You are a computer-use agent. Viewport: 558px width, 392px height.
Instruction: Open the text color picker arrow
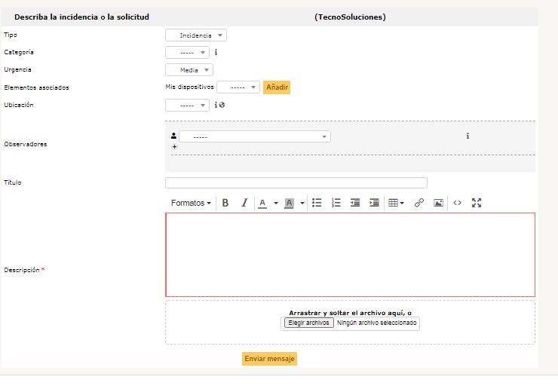coord(276,203)
